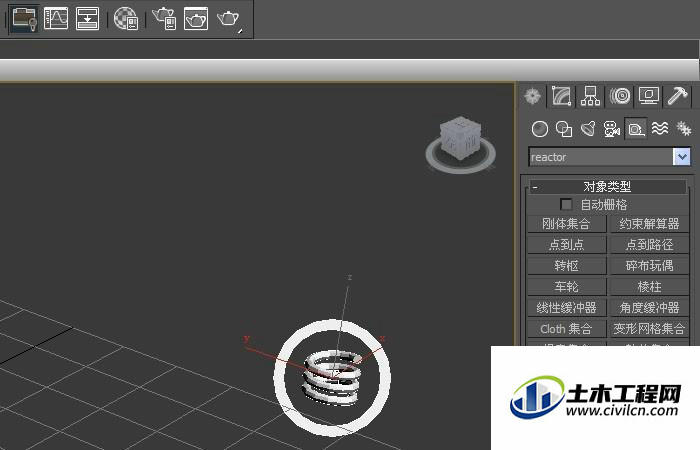Switch to the Display panel tab
700x450 pixels.
pyautogui.click(x=649, y=96)
